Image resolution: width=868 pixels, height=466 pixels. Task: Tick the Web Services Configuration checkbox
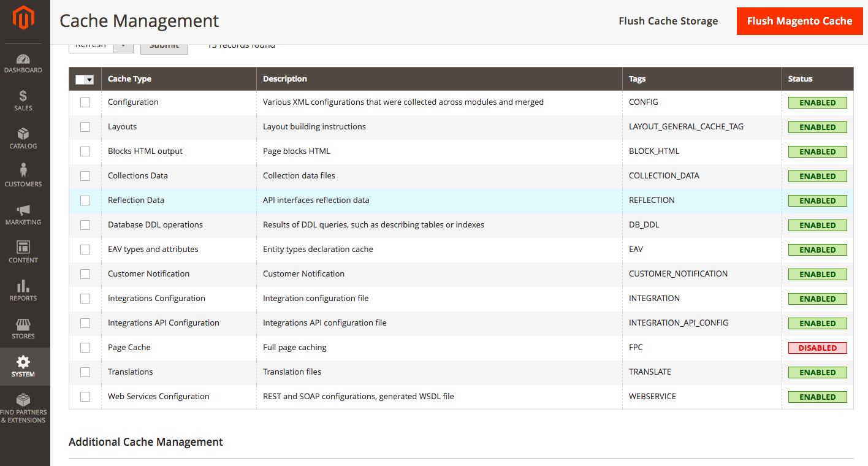(x=85, y=397)
